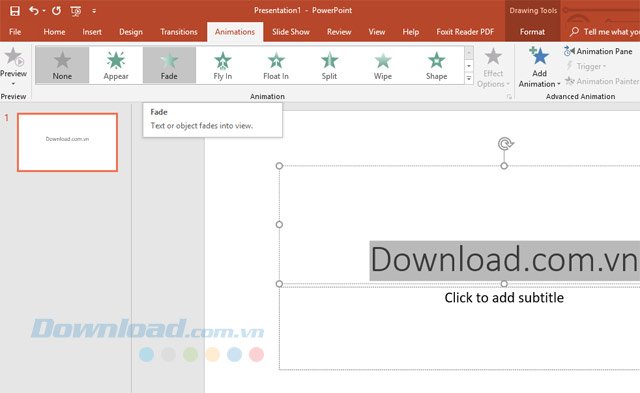Click the Animation Painter button
Screen dimensions: 640x393
602,81
